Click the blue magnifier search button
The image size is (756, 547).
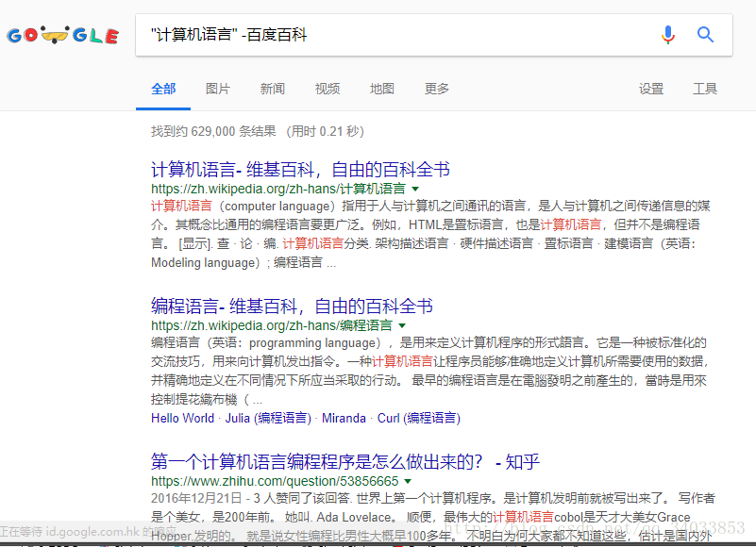point(705,35)
